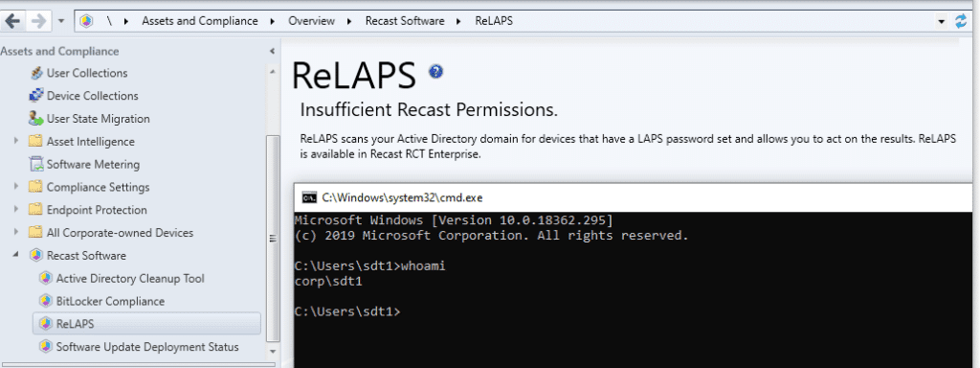Viewport: 980px width, 368px height.
Task: Click the User Collections icon
Action: [x=37, y=73]
